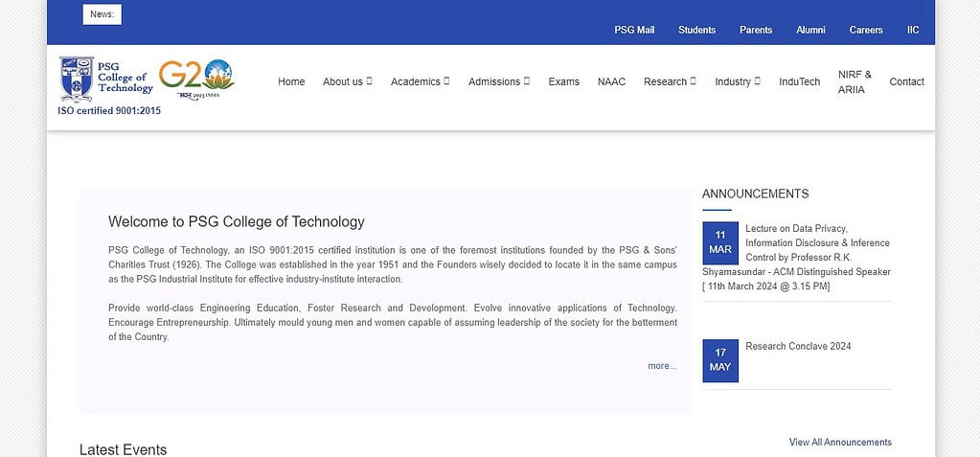Go to the Contact page
Image resolution: width=980 pixels, height=457 pixels.
[906, 81]
